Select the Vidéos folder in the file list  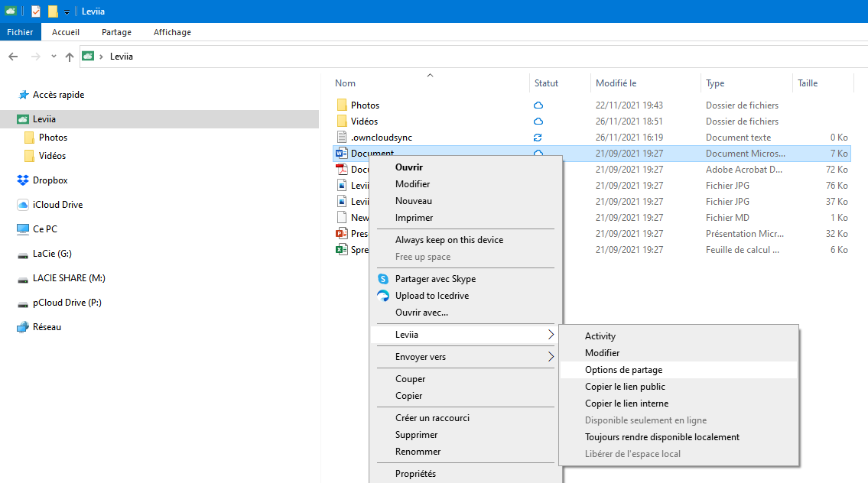click(x=364, y=122)
